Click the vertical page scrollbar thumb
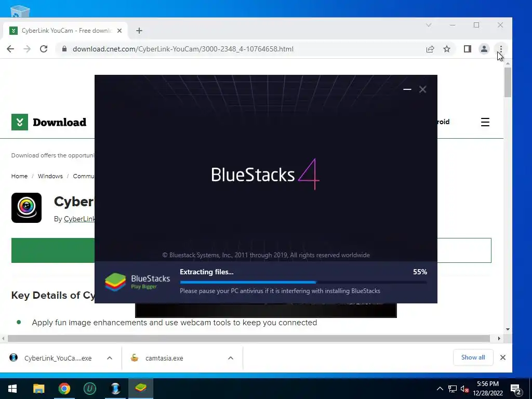532x399 pixels. 508,83
